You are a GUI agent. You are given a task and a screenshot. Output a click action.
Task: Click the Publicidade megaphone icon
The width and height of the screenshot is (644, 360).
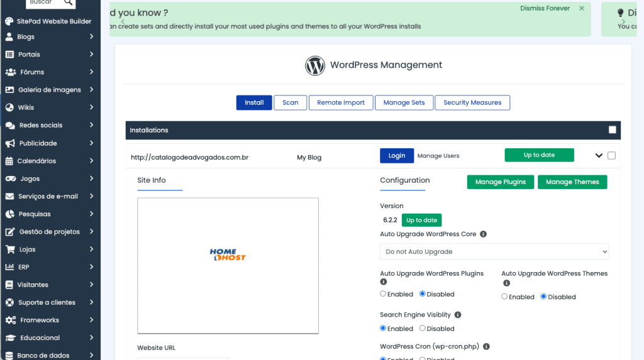click(10, 143)
